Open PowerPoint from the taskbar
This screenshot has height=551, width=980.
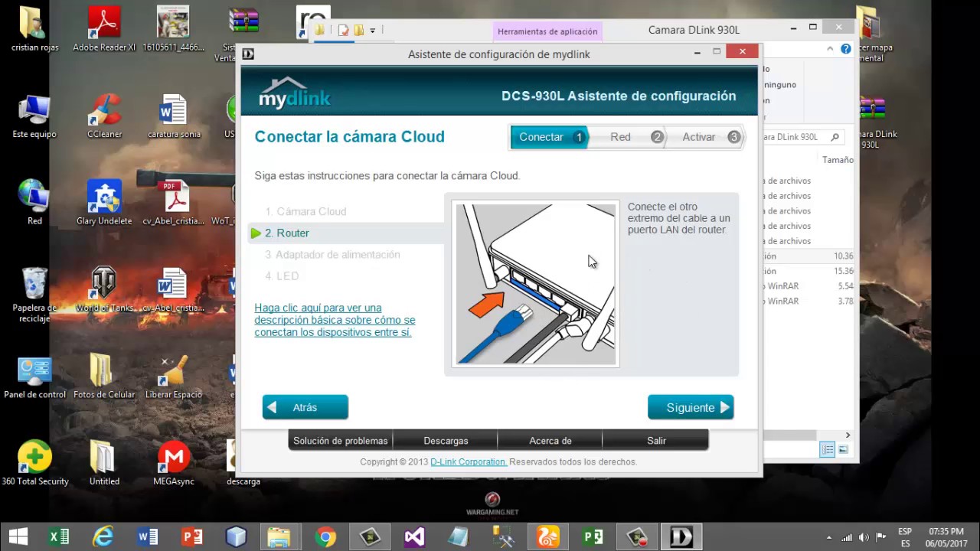click(x=192, y=536)
